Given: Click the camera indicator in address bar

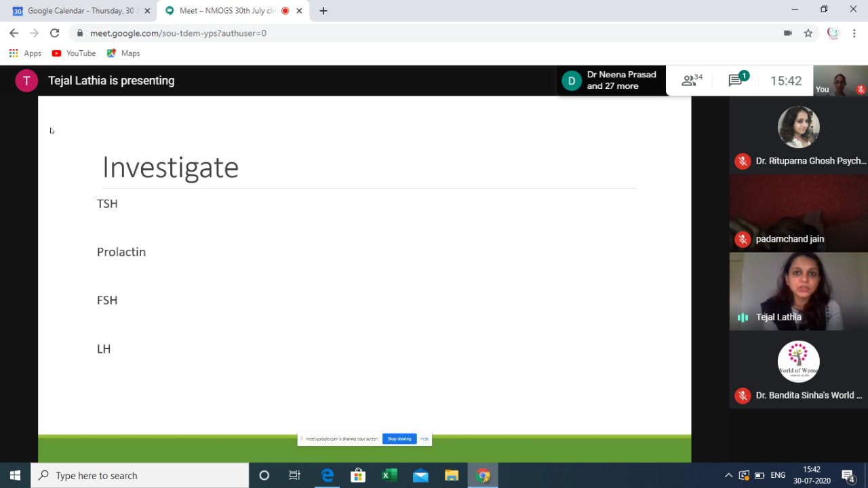Looking at the screenshot, I should (x=788, y=33).
